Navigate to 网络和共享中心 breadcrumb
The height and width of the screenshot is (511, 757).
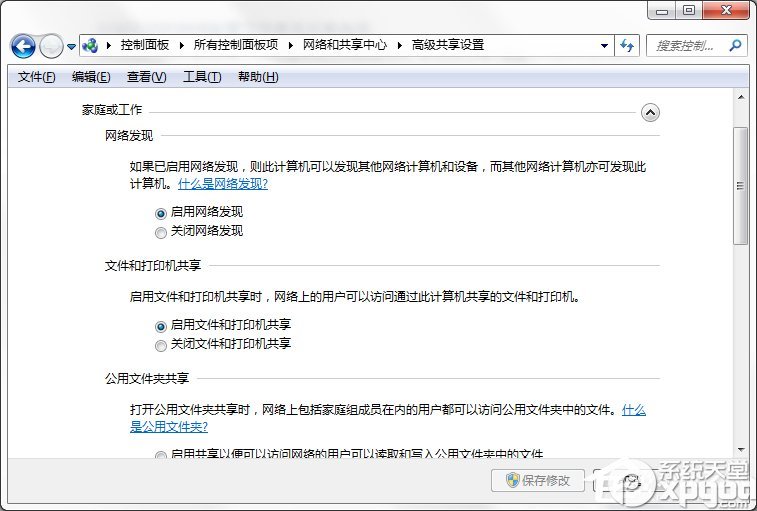tap(345, 45)
